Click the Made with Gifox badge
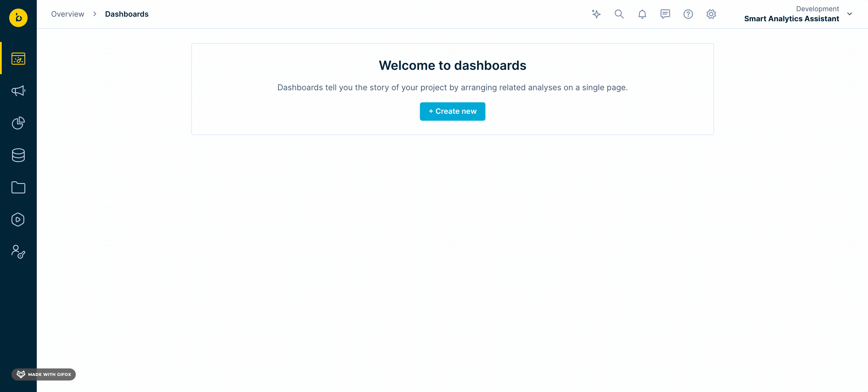 (x=44, y=374)
